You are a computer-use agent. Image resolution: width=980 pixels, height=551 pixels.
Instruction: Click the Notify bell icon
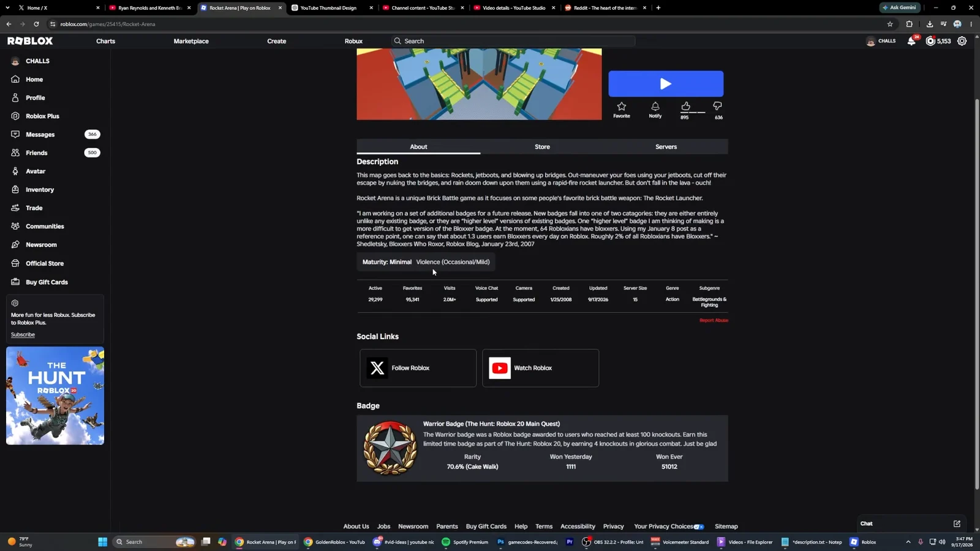655,107
